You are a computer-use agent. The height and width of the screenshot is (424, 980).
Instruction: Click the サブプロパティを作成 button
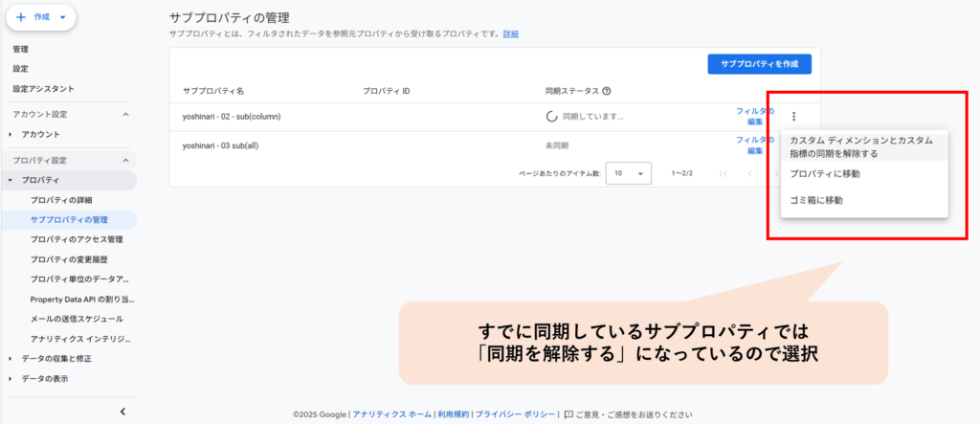point(759,64)
